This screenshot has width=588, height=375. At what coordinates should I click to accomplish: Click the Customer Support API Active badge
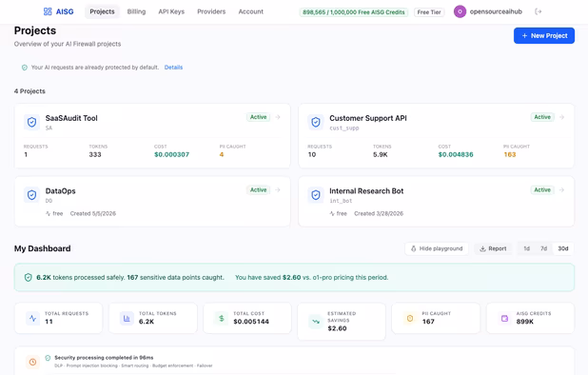(x=542, y=117)
